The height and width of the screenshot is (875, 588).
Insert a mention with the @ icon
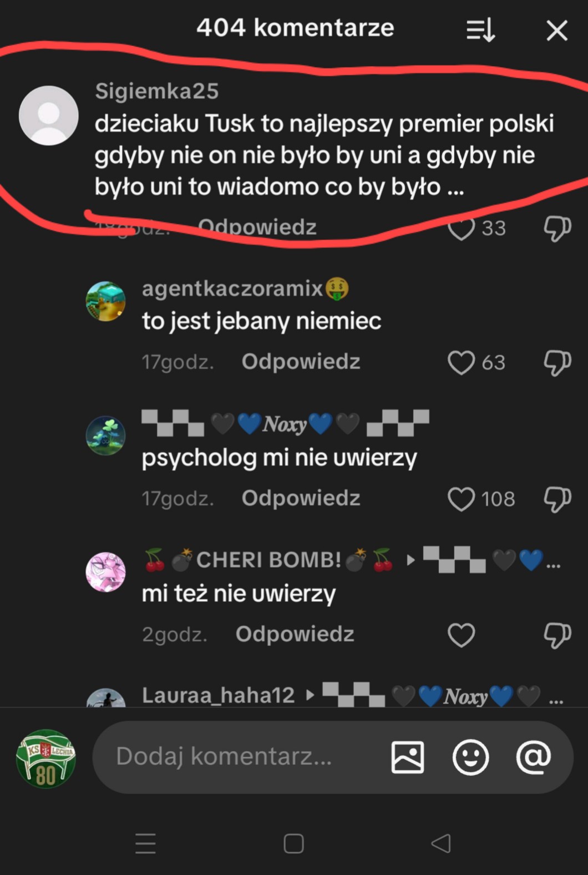533,757
